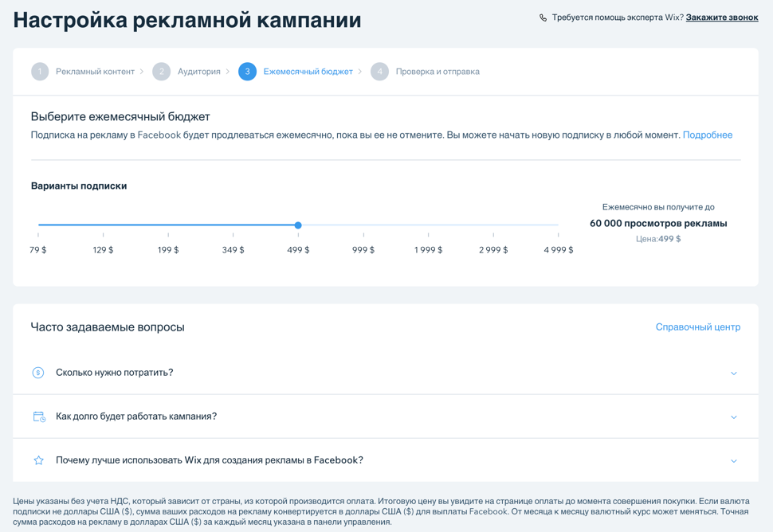Open "Как долго будет работать кампания?" question
Image resolution: width=773 pixels, height=532 pixels.
tap(386, 417)
